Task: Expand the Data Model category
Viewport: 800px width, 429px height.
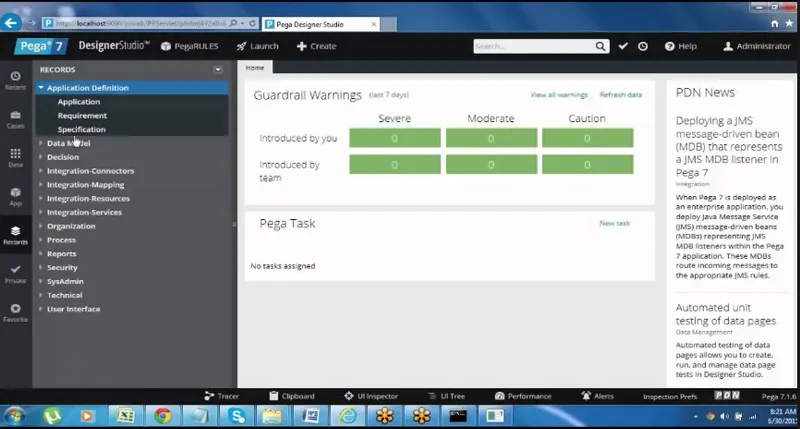Action: click(x=41, y=143)
